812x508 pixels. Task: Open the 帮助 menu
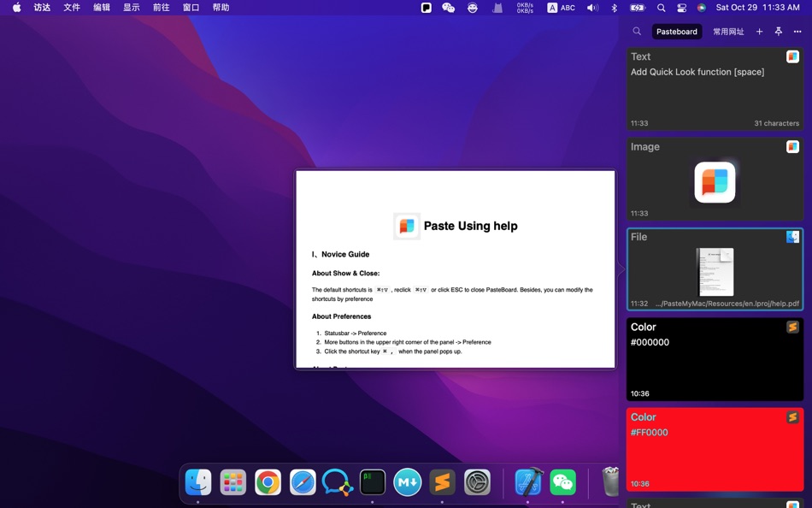(x=221, y=7)
